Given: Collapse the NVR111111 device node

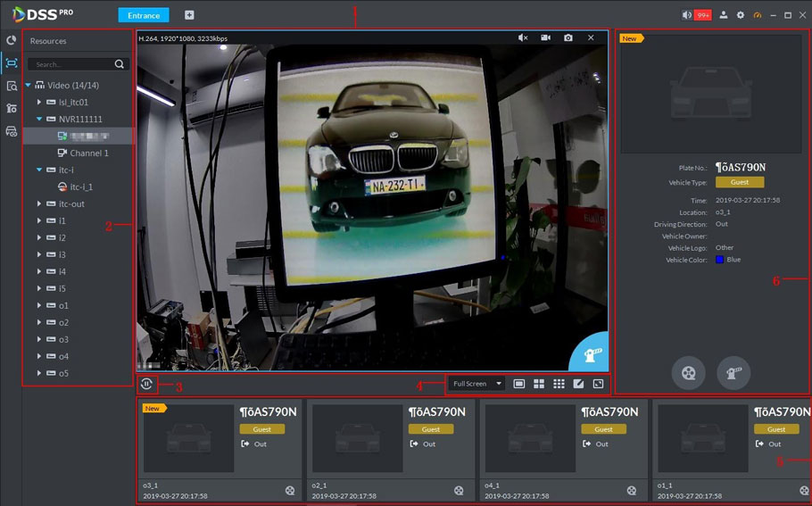Looking at the screenshot, I should pos(39,119).
